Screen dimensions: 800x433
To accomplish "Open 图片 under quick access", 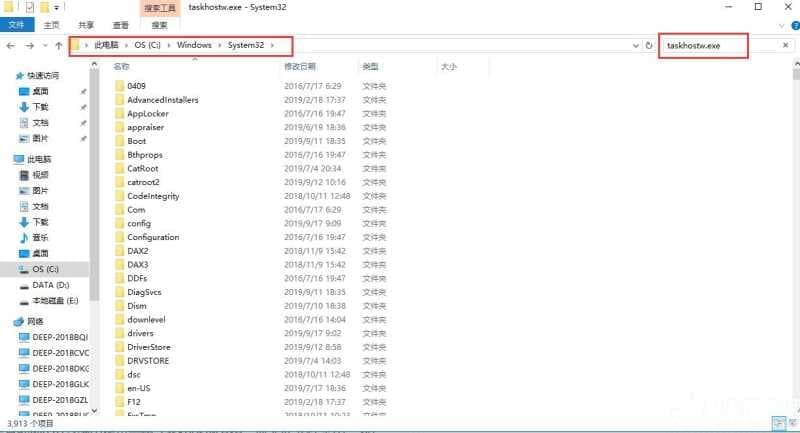I will coord(40,138).
